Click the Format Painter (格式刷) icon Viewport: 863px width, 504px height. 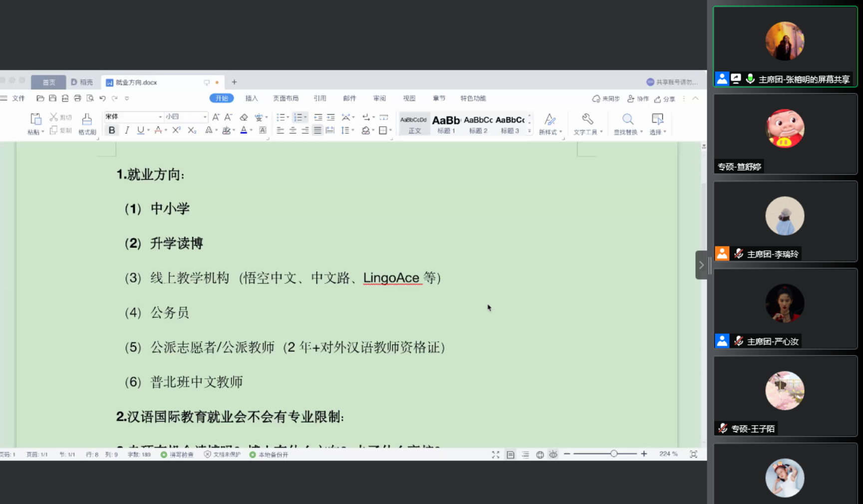87,120
